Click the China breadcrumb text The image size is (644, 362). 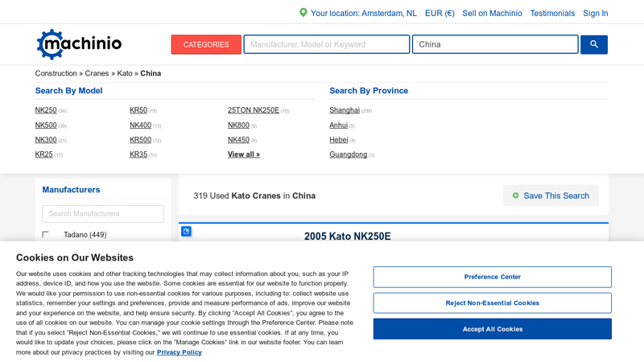(x=151, y=73)
